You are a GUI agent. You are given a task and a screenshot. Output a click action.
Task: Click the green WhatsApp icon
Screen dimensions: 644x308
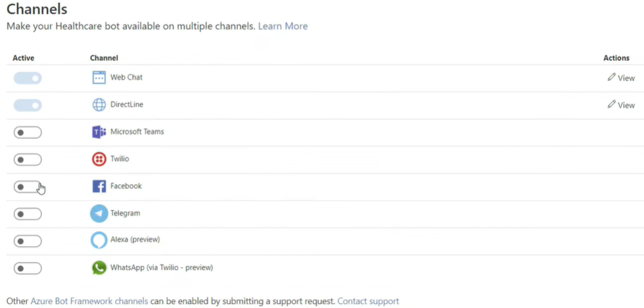[99, 268]
